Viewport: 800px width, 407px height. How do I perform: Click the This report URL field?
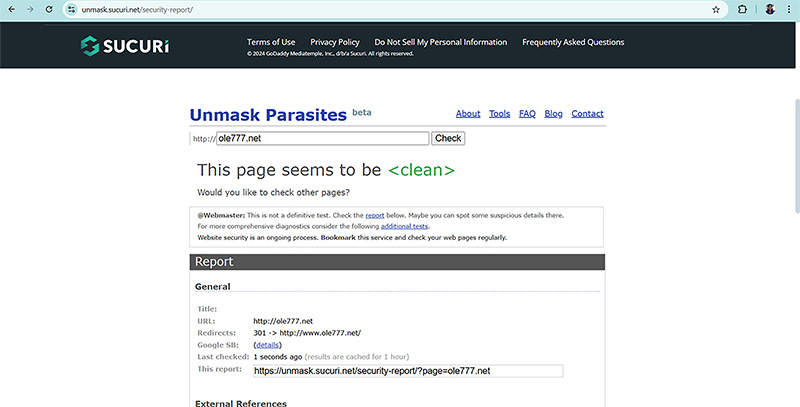(x=408, y=371)
